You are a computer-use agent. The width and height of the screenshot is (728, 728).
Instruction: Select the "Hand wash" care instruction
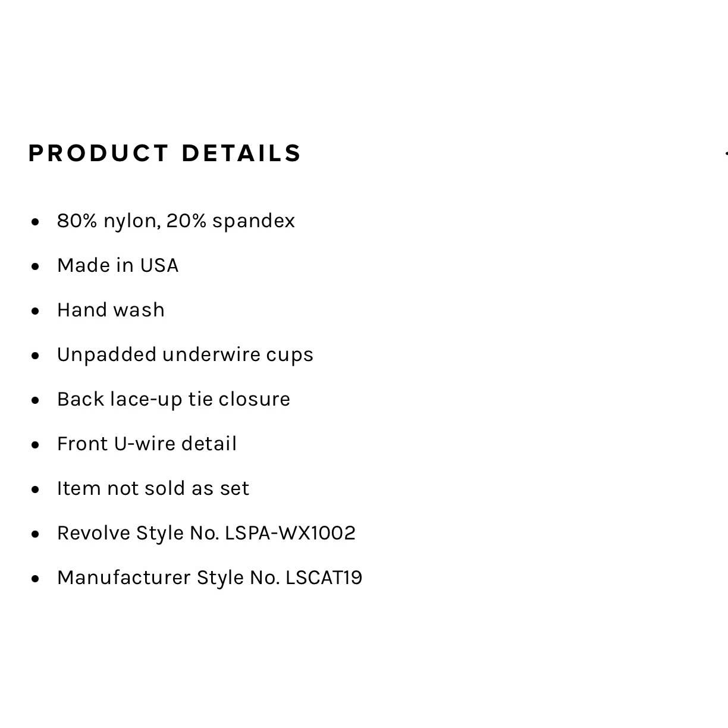[x=111, y=310]
